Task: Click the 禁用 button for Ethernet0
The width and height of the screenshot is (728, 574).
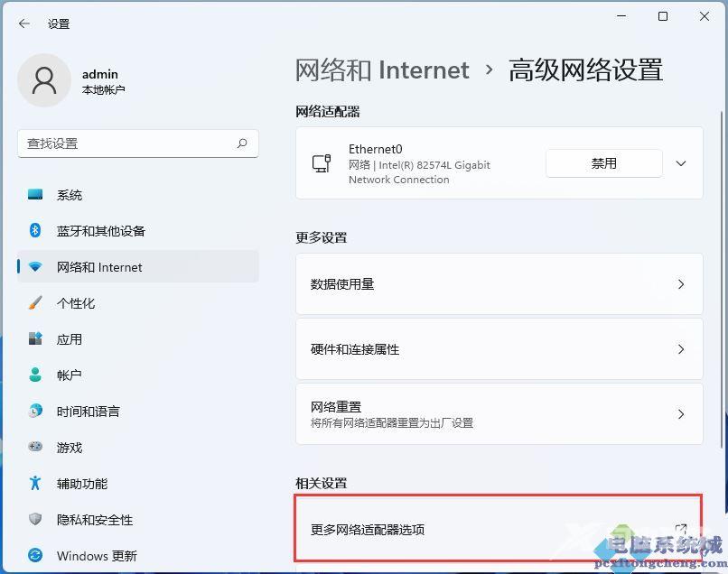Action: tap(603, 163)
